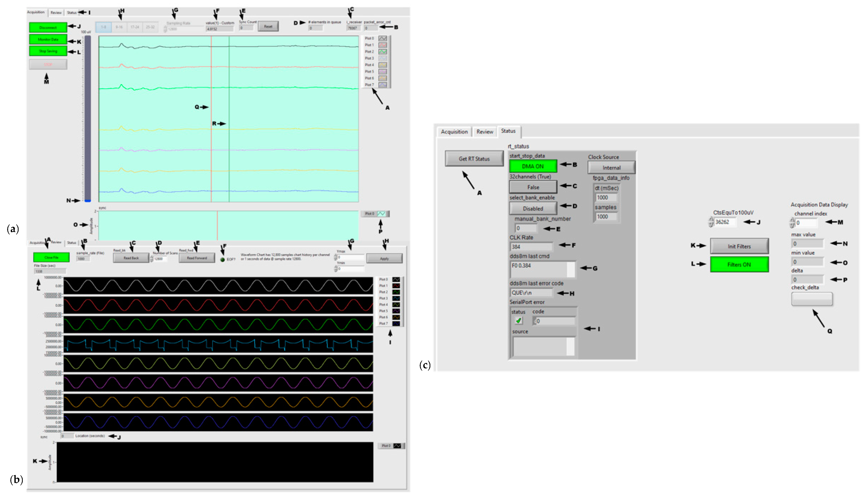Click the CtsEquTo100uV stepper arrows
The image size is (868, 502).
click(x=711, y=222)
